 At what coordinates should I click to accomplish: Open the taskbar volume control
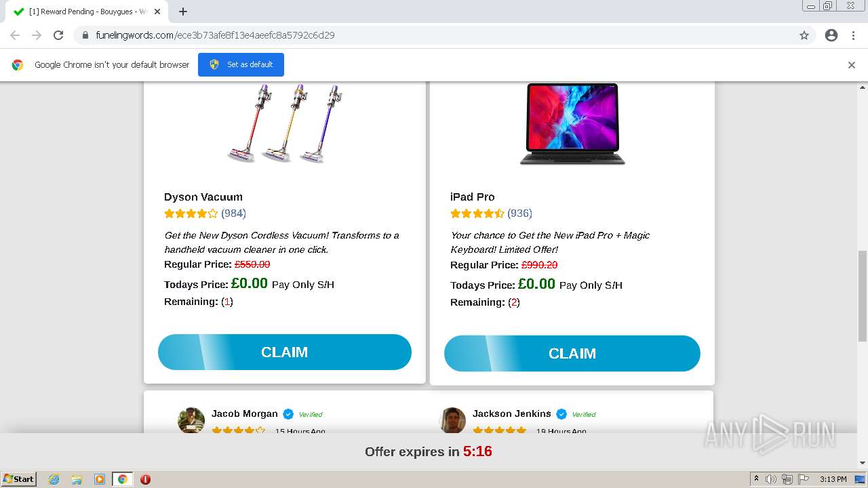coord(771,479)
